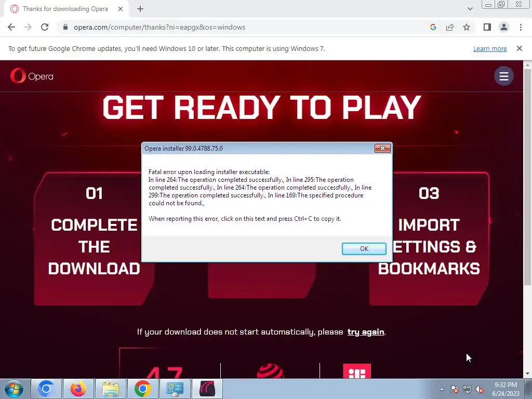Click the 'try again' download link
The width and height of the screenshot is (532, 399).
pyautogui.click(x=366, y=332)
